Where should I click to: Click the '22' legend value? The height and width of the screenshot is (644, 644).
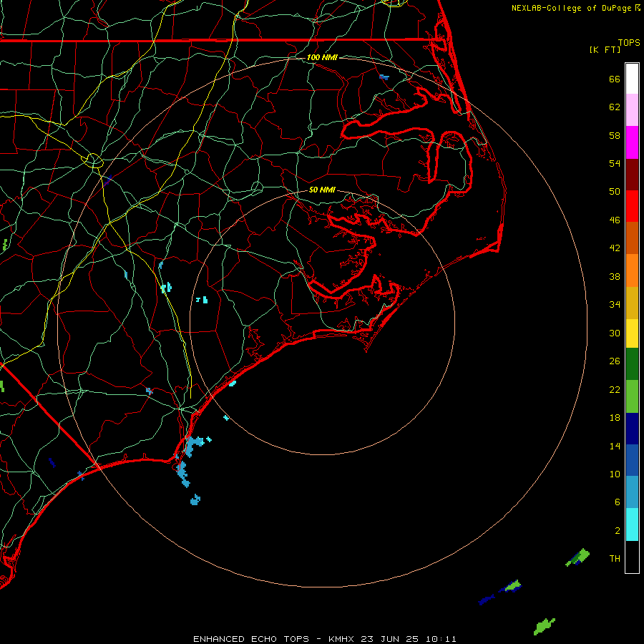[615, 389]
